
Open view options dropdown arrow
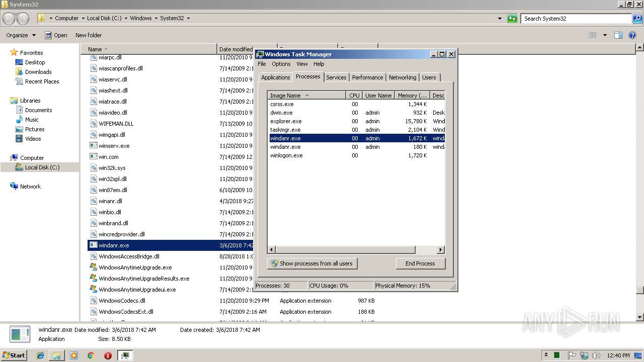[605, 35]
